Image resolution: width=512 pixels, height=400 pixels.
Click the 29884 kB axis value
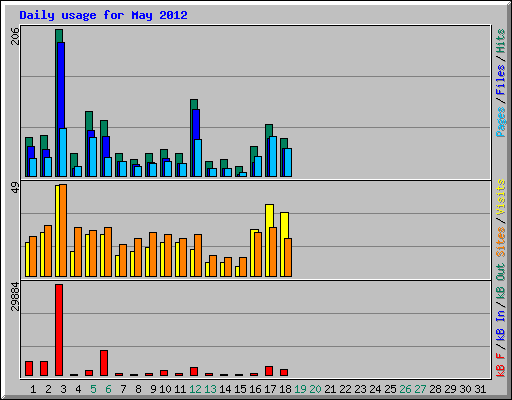click(x=15, y=296)
